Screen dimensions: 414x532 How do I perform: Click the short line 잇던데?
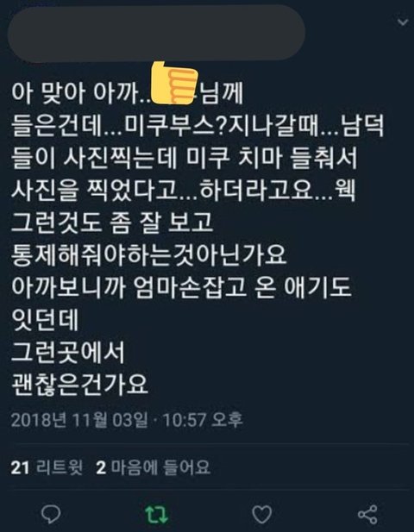45,320
